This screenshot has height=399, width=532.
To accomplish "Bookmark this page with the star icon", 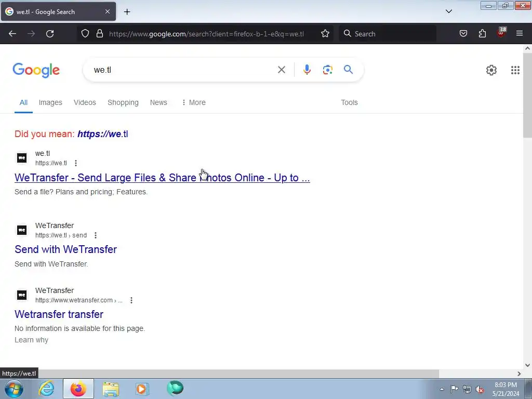I will click(325, 34).
